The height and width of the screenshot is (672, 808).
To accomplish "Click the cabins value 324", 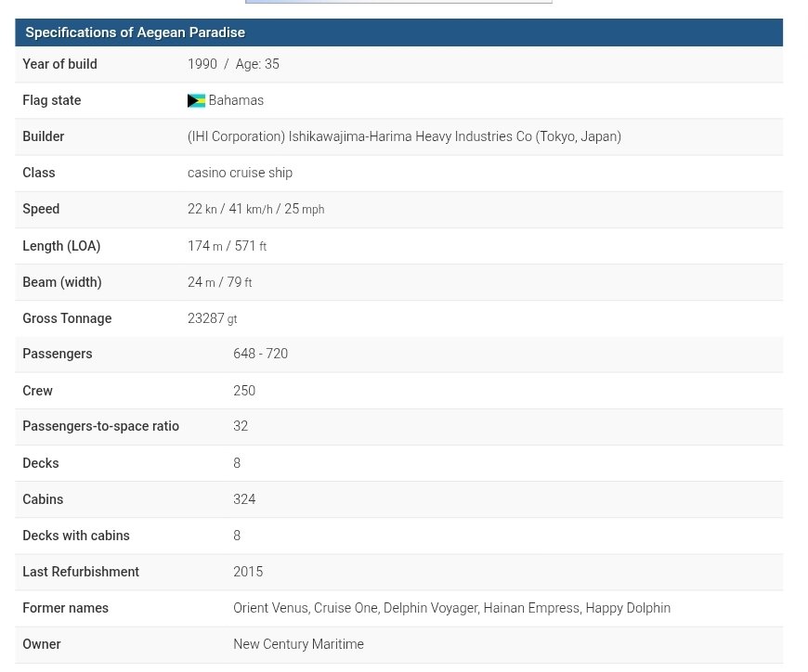I will click(x=244, y=499).
